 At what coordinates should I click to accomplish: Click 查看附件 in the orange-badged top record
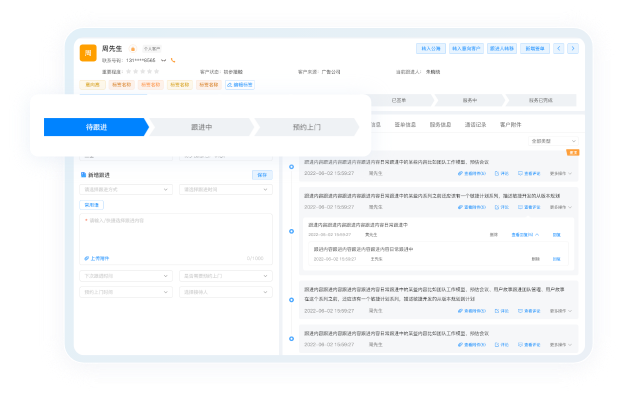tap(472, 173)
